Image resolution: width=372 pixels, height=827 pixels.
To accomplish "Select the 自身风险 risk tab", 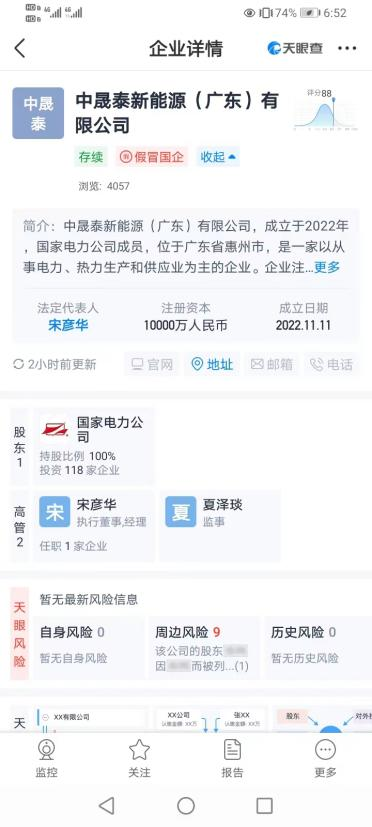I will [88, 647].
